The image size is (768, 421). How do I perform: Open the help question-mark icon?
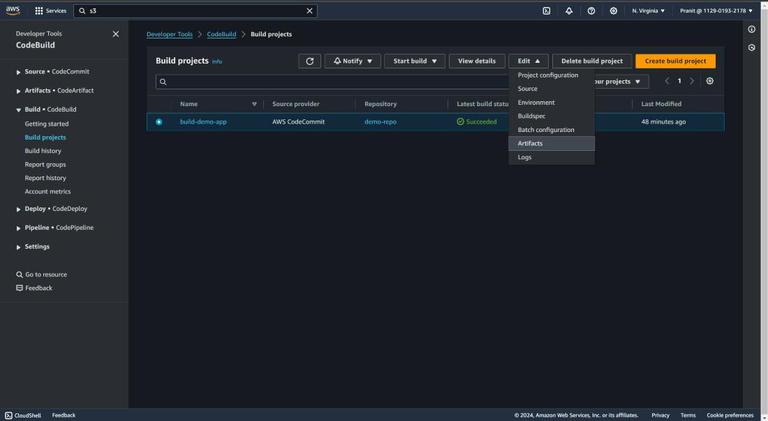click(x=591, y=11)
